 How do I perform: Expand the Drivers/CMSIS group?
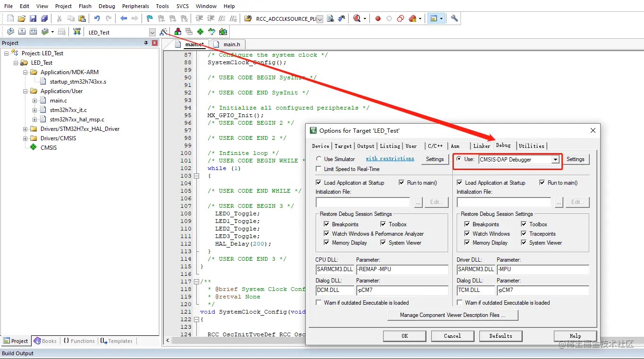click(x=25, y=138)
